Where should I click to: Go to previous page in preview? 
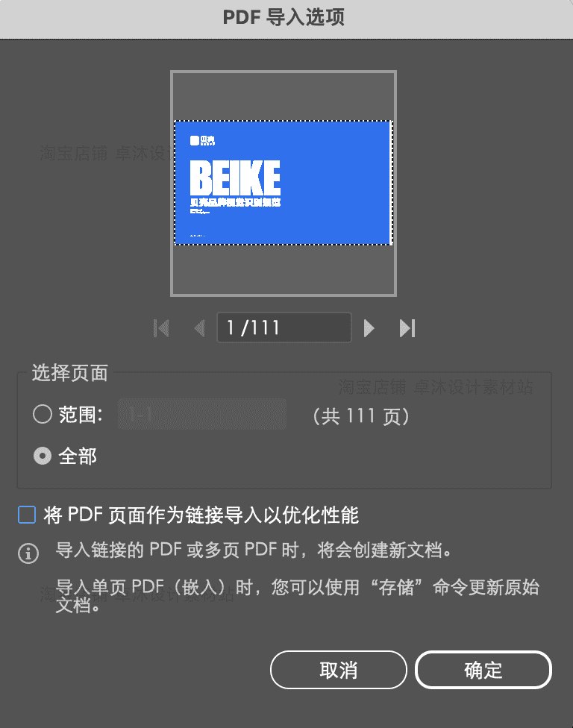coord(200,328)
